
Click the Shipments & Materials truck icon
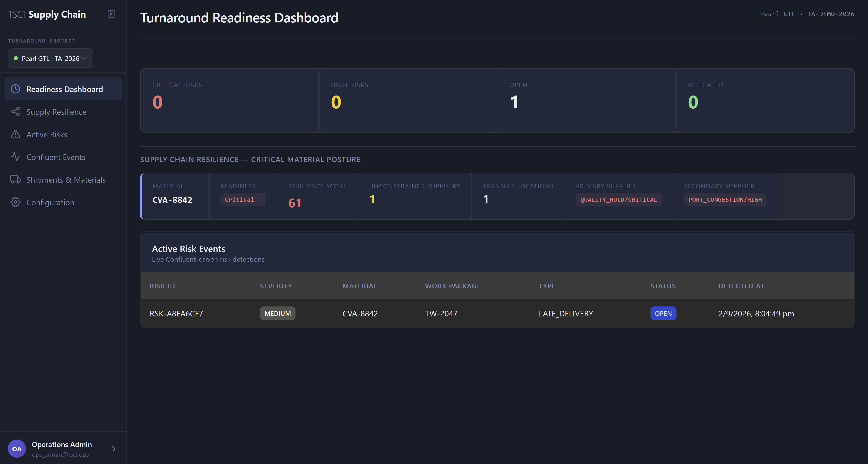(x=16, y=179)
